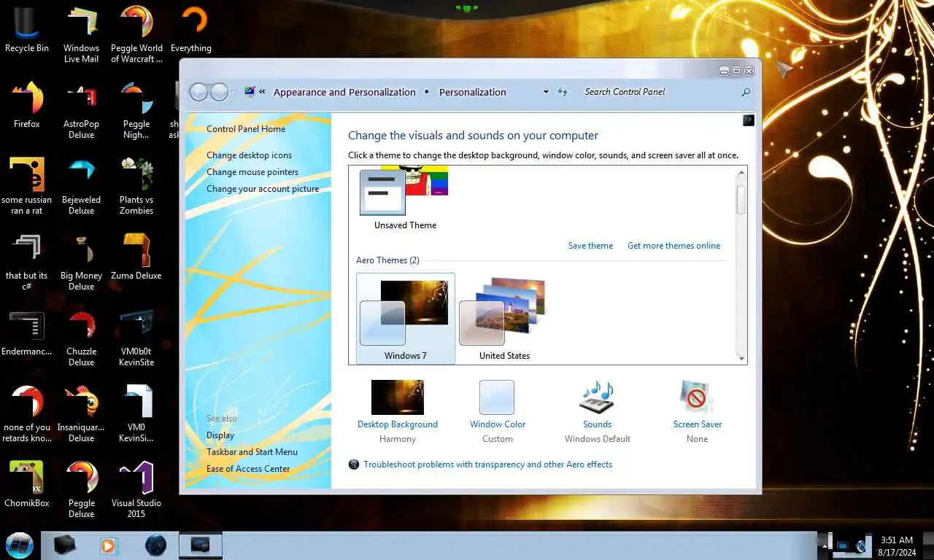Select the United States Aero theme

(504, 319)
